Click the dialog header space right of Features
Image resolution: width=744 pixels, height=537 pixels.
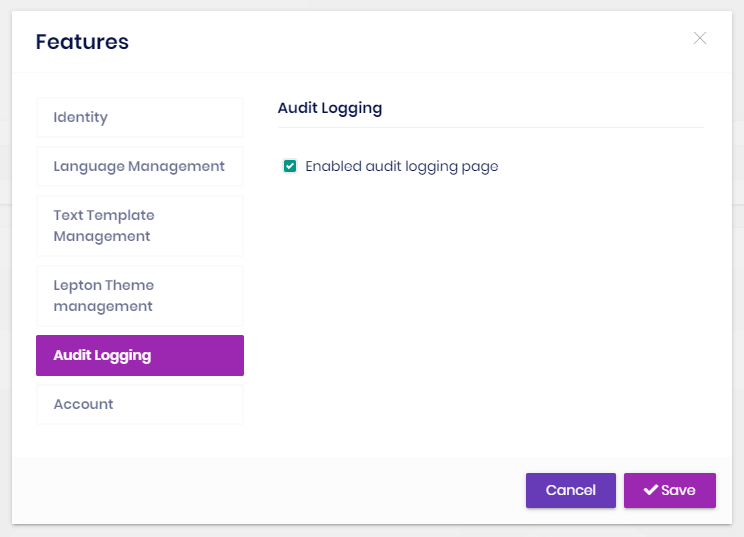click(x=400, y=42)
